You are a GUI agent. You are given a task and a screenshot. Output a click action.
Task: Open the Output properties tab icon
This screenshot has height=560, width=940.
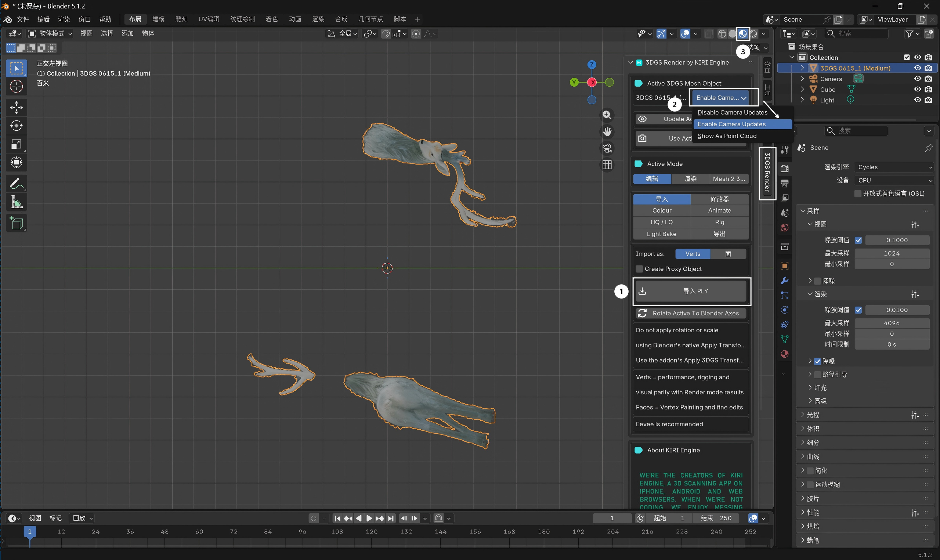(x=785, y=183)
